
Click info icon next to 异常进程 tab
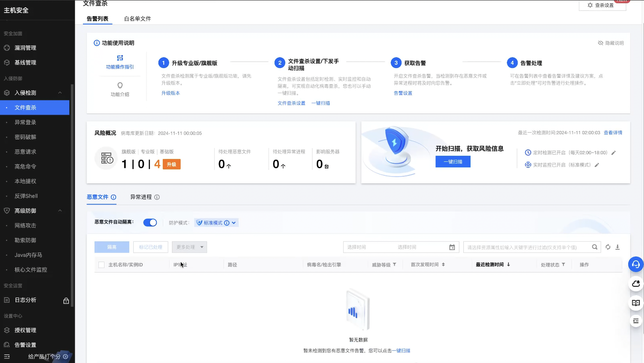pyautogui.click(x=157, y=197)
